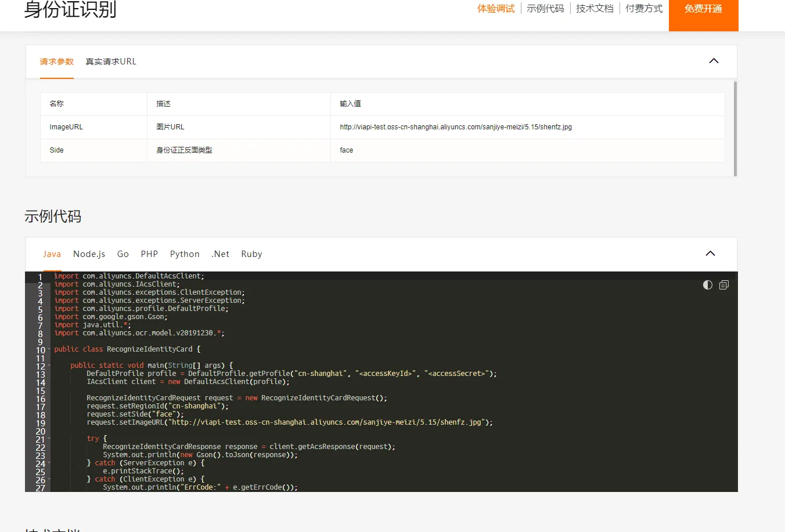Select the Ruby code tab
The width and height of the screenshot is (785, 532).
(251, 254)
